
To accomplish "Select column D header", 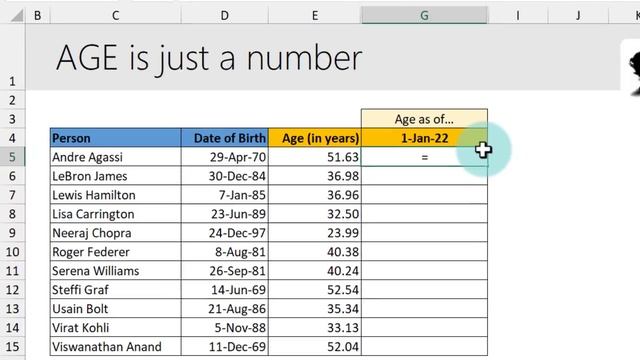I will pyautogui.click(x=224, y=16).
